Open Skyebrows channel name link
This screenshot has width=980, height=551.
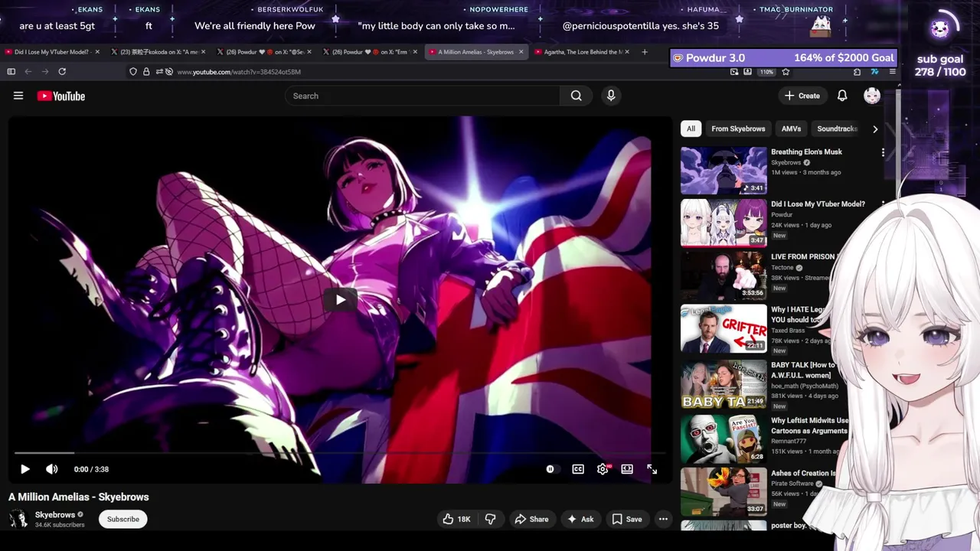point(55,514)
